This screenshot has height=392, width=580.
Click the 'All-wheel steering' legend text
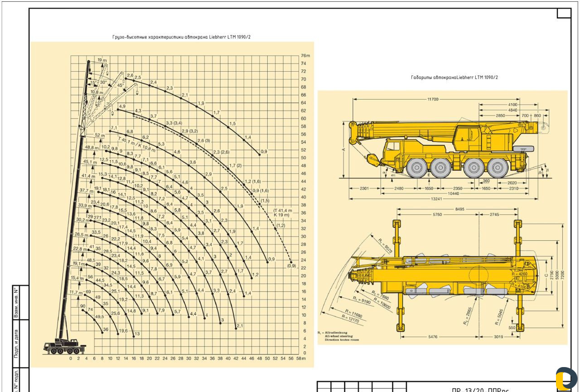[x=339, y=336]
